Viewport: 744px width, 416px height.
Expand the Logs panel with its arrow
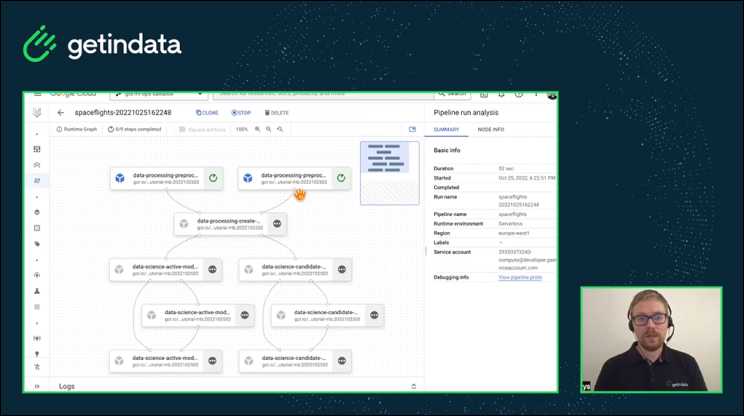(x=413, y=387)
